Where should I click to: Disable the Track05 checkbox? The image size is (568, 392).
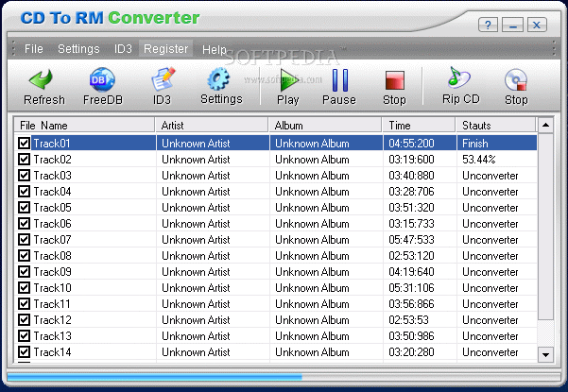(x=24, y=207)
